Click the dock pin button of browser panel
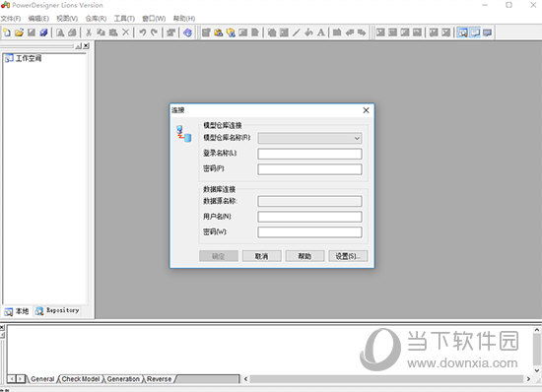The width and height of the screenshot is (542, 392). [x=79, y=46]
